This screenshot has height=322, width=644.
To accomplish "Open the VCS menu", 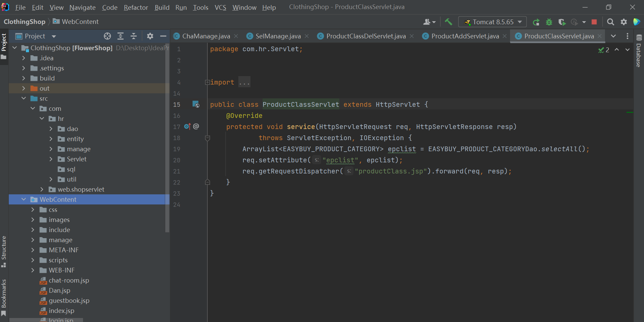I will tap(221, 7).
